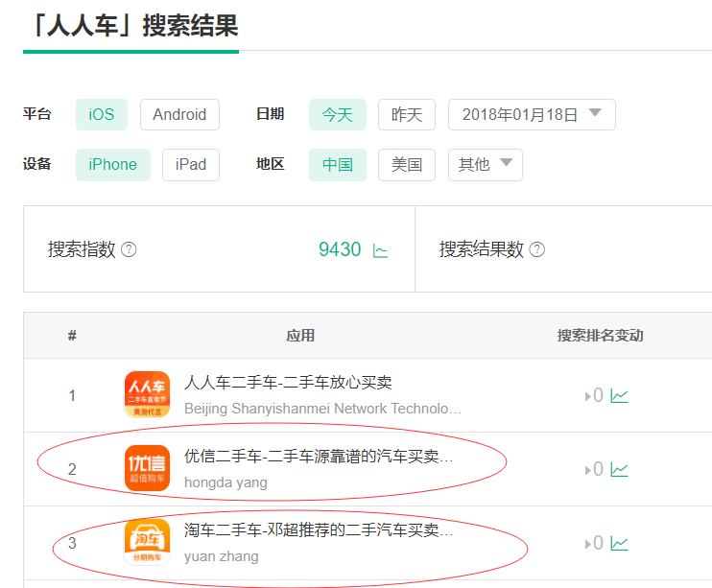The image size is (712, 588).
Task: Select 昨天 date filter
Action: [x=407, y=114]
